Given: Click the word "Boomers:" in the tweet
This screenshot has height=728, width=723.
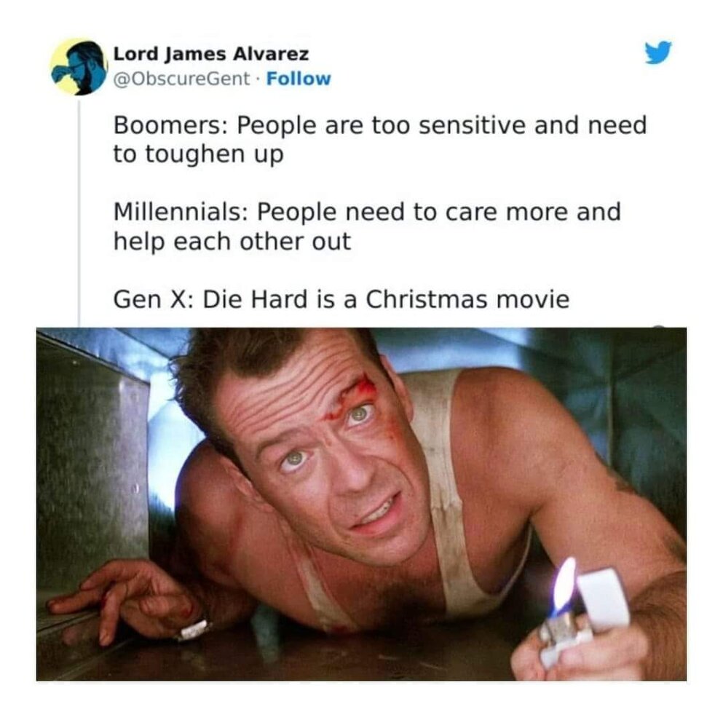Looking at the screenshot, I should tap(170, 125).
